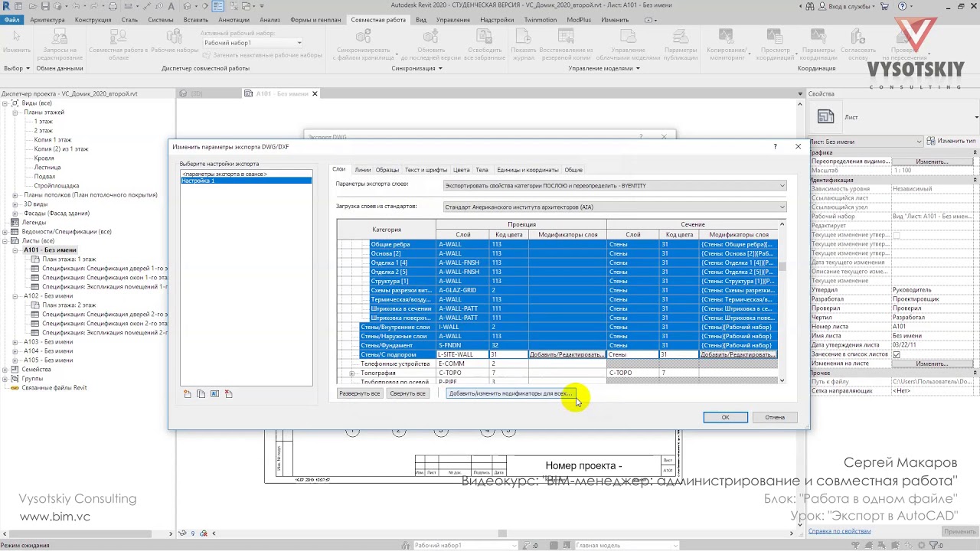Open 'Архитектура' ribbon tab

[47, 19]
